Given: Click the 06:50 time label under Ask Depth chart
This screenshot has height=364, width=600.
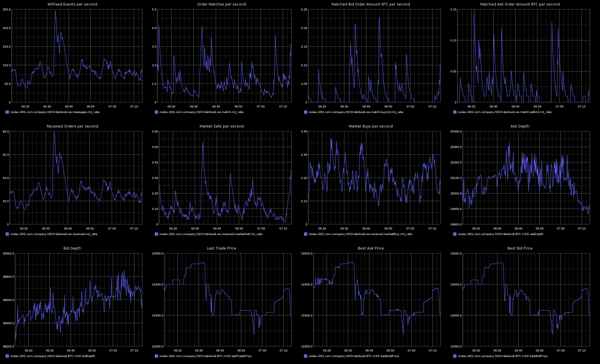Looking at the screenshot, I should point(540,229).
